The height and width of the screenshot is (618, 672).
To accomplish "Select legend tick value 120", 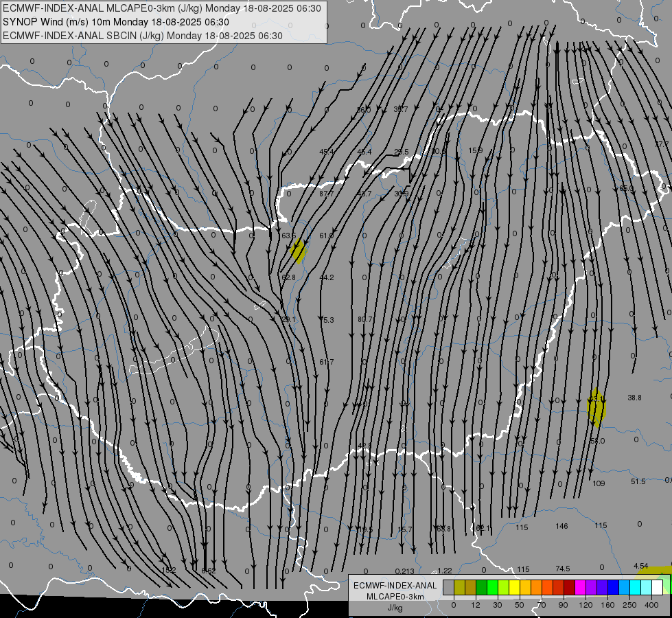I will tap(586, 605).
